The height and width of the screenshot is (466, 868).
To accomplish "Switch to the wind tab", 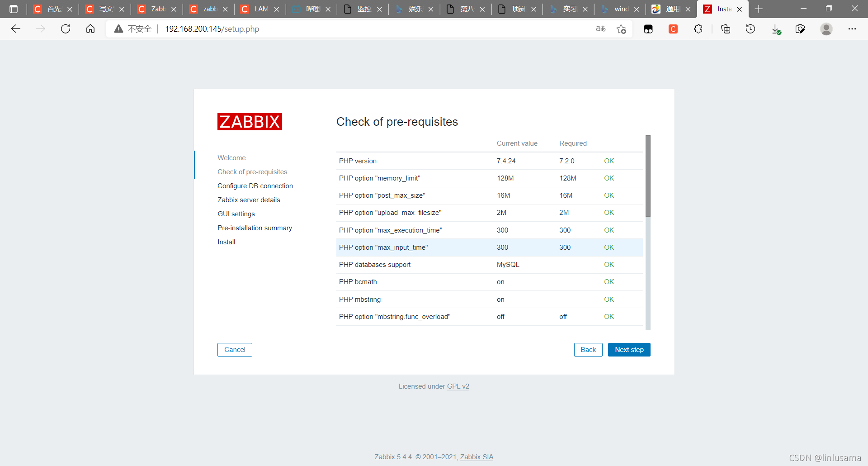I will [620, 9].
